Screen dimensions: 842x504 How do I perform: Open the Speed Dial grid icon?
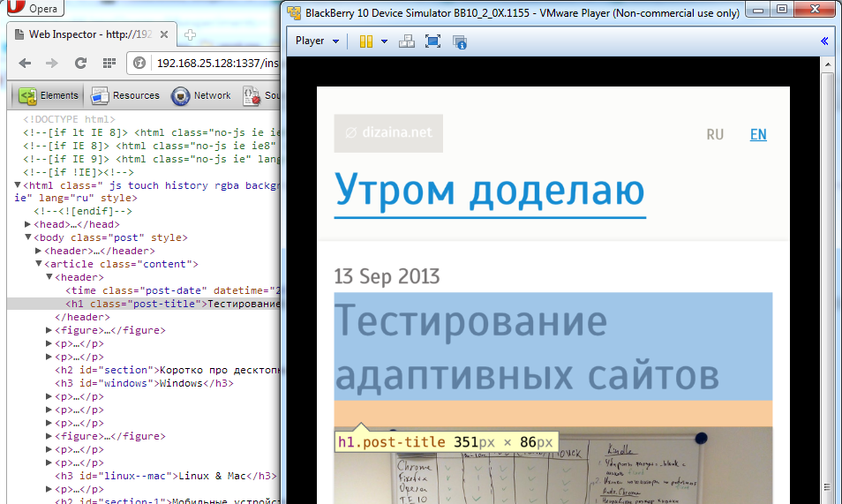coord(109,64)
